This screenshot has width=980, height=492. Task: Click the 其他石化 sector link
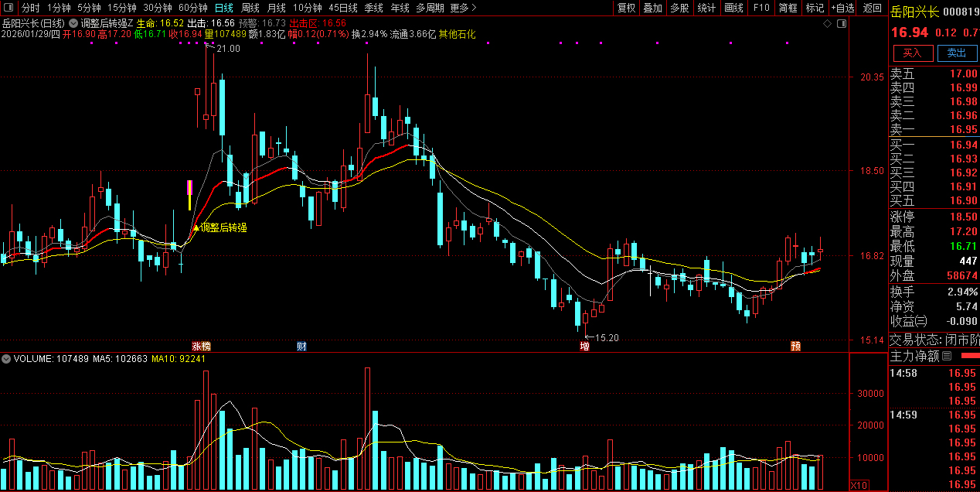click(x=457, y=34)
